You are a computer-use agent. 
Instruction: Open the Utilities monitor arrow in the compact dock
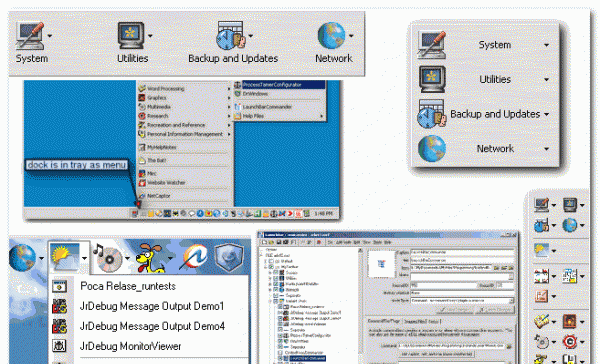[x=582, y=205]
